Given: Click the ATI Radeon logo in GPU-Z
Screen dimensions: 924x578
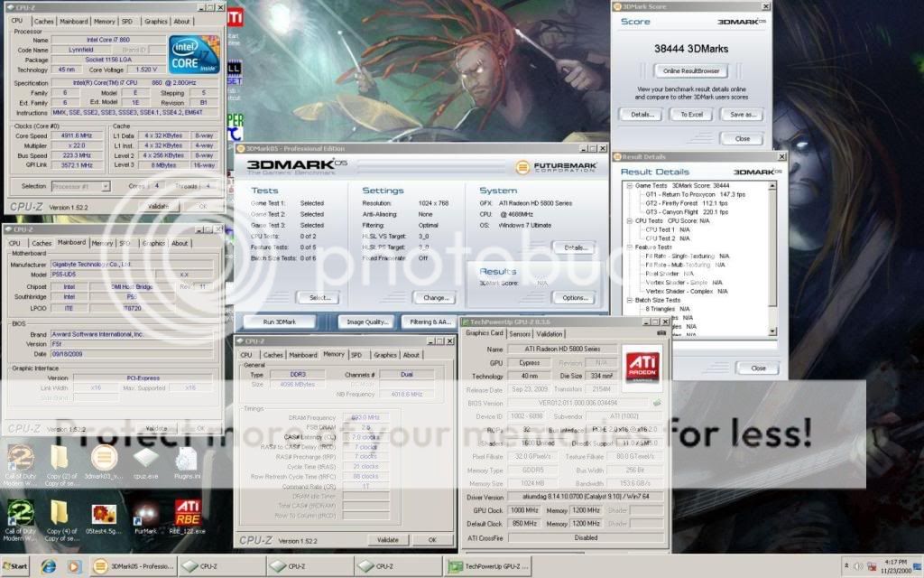Looking at the screenshot, I should point(642,368).
